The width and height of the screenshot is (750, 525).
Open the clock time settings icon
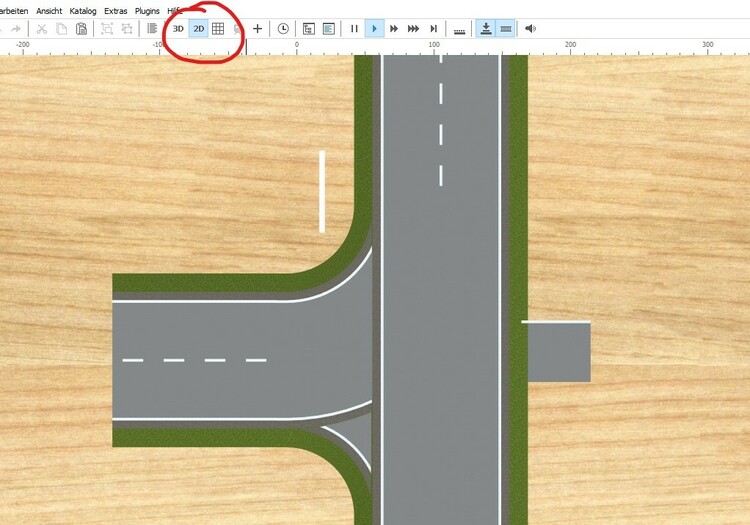click(x=283, y=29)
